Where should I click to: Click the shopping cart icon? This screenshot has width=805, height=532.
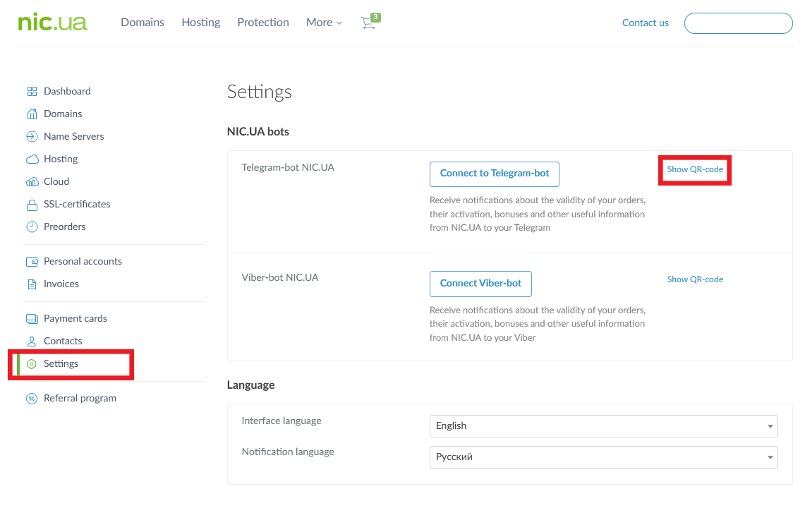click(x=368, y=23)
